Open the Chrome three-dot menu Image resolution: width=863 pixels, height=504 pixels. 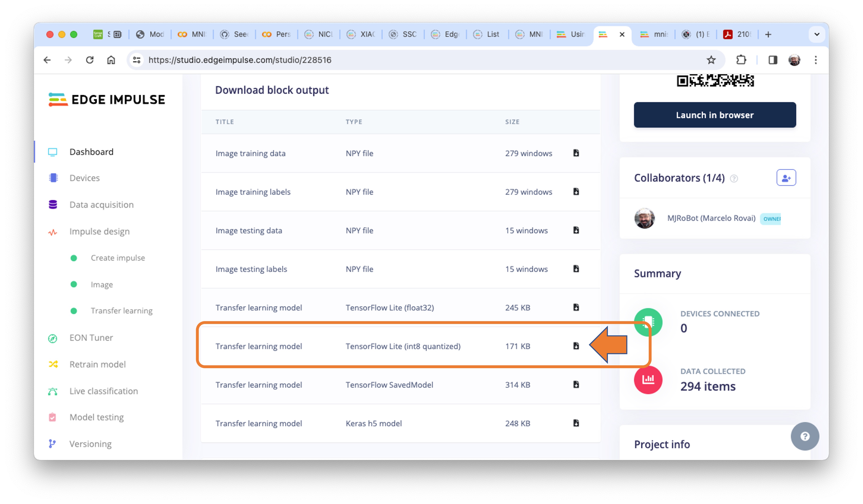816,60
